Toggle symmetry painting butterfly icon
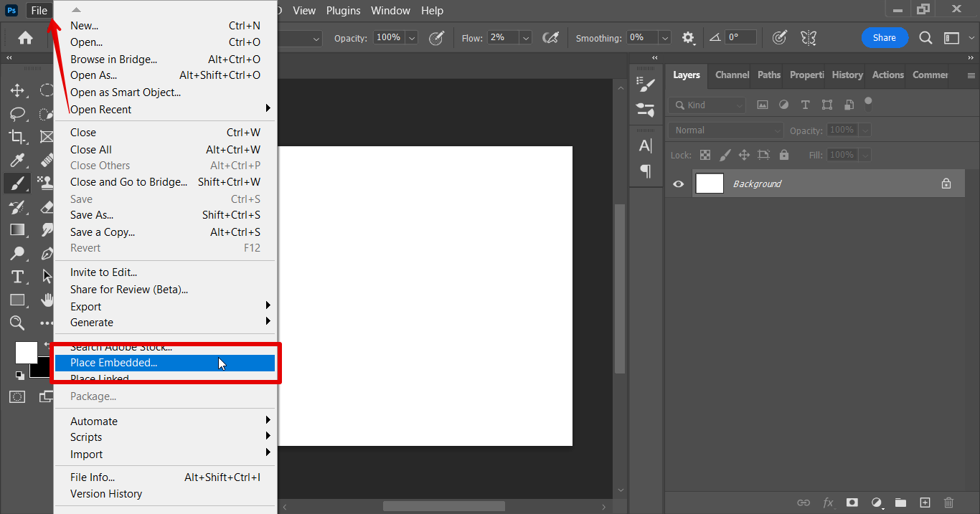The width and height of the screenshot is (980, 514). (809, 38)
